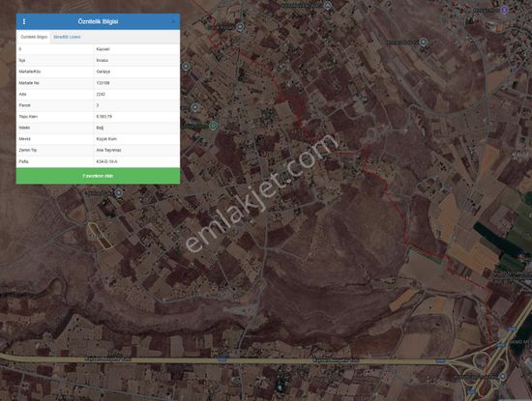Click the Mahalle/Köy row value Garipçe
Image resolution: width=532 pixels, height=401 pixels.
[103, 72]
